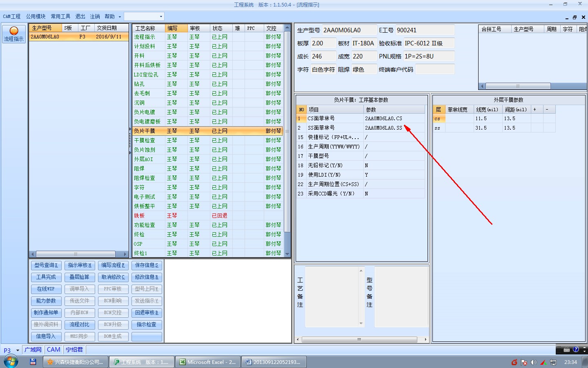The height and width of the screenshot is (368, 588).
Task: Click the CAM status bar tab
Action: 53,350
